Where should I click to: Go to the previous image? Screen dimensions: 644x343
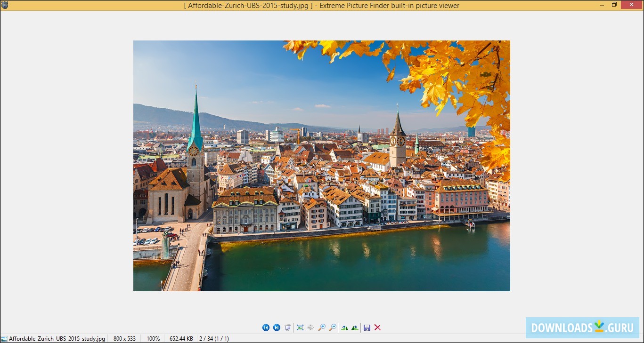point(266,327)
